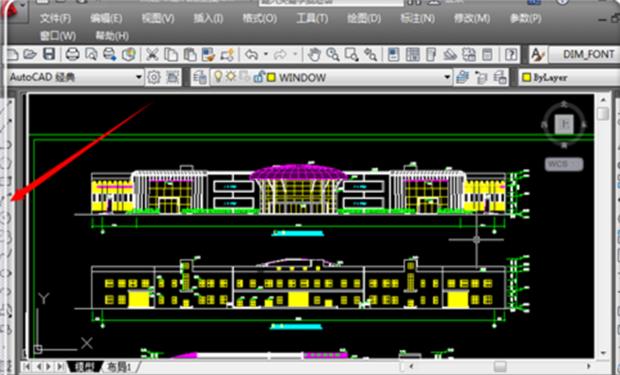Click the WCS coordinate system button

point(563,164)
